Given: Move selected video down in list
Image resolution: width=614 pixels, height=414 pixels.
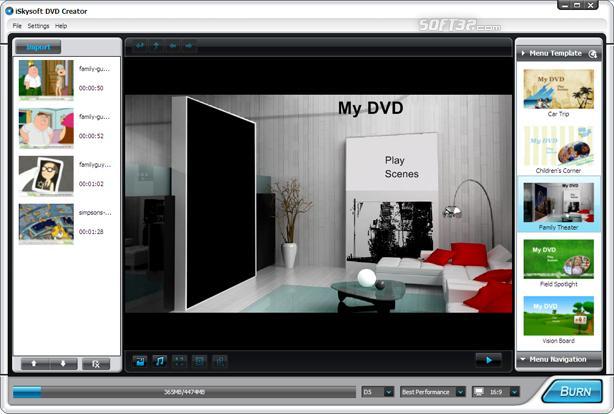Looking at the screenshot, I should click(63, 364).
